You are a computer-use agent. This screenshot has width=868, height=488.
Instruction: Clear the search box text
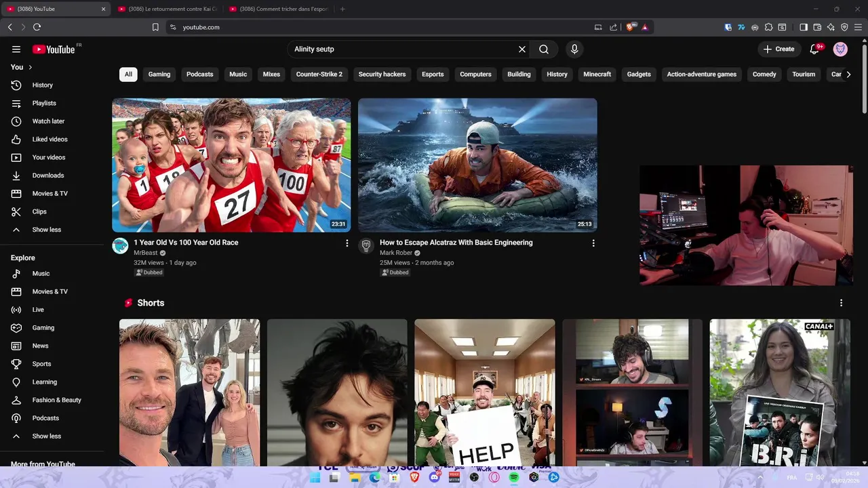pyautogui.click(x=522, y=49)
